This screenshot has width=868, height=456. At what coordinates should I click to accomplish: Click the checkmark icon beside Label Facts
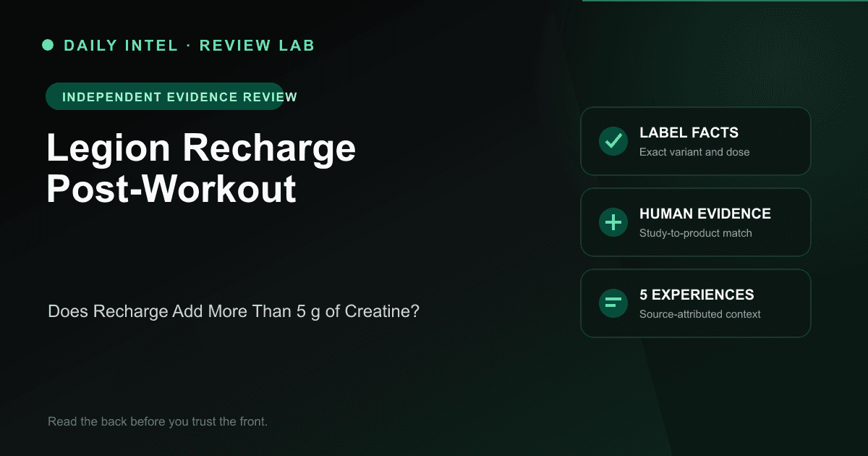613,141
